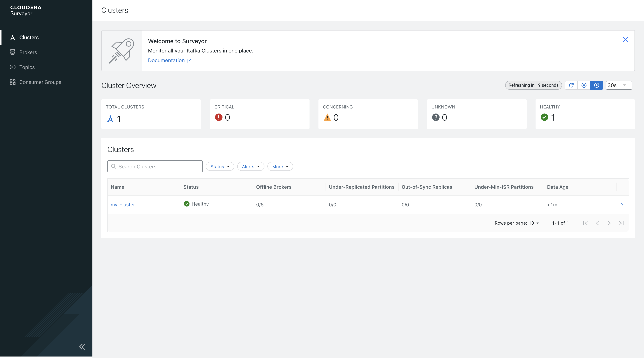Open the 30s refresh interval dropdown
The width and height of the screenshot is (644, 358).
pos(619,85)
